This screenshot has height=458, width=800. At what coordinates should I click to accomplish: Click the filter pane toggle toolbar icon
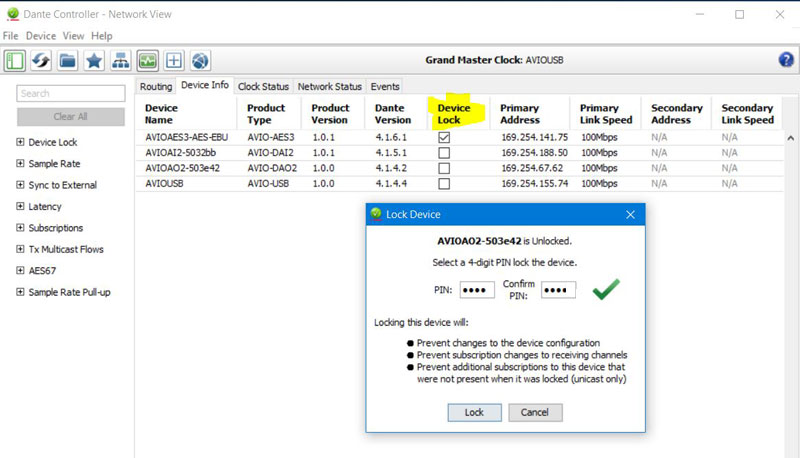click(x=15, y=60)
